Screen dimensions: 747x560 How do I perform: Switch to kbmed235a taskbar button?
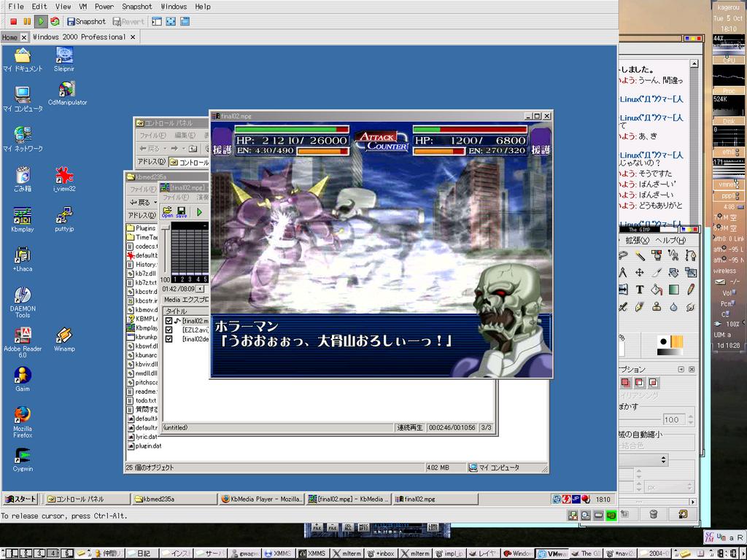(x=174, y=499)
